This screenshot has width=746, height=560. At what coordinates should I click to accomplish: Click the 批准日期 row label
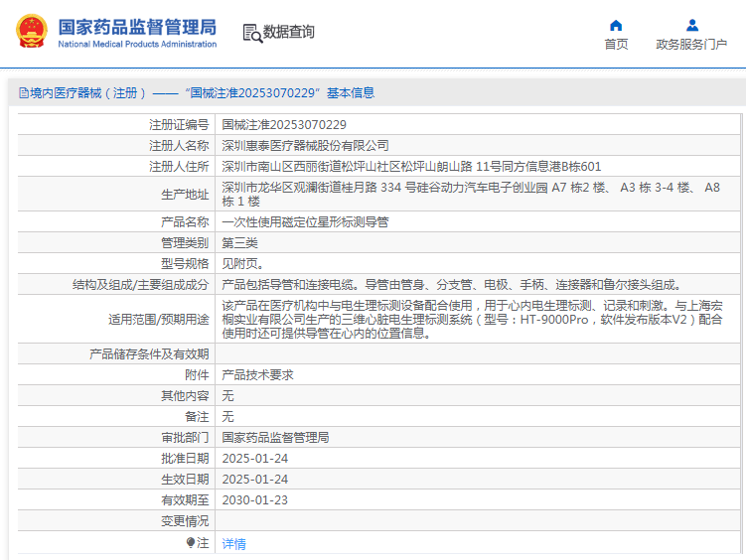tap(185, 459)
